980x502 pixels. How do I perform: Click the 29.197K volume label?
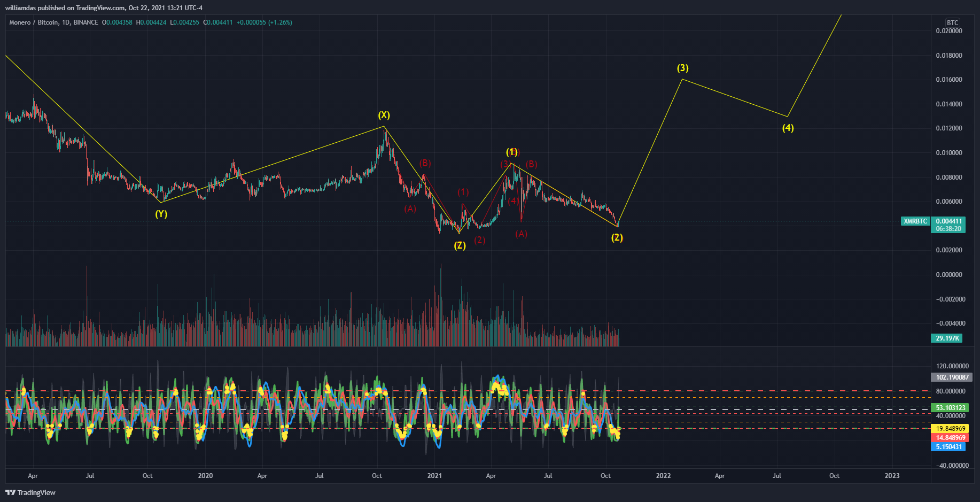pyautogui.click(x=947, y=338)
